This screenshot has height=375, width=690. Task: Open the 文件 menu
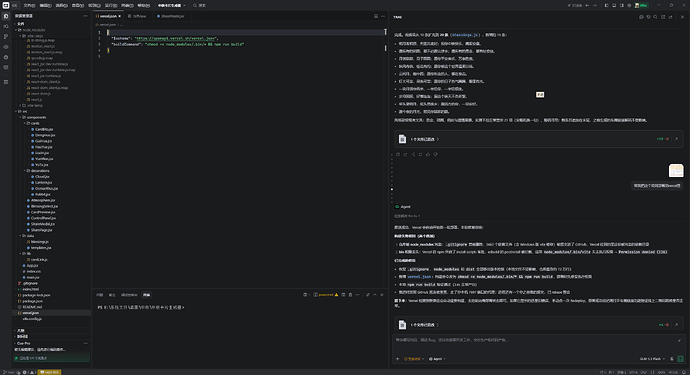(x=29, y=5)
